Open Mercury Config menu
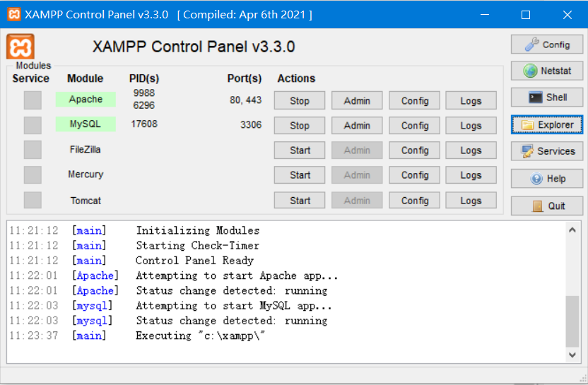This screenshot has width=588, height=385. pos(414,175)
